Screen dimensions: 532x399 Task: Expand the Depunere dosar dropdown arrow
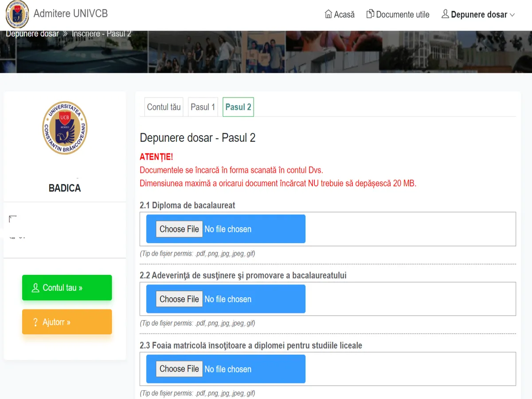tap(512, 15)
